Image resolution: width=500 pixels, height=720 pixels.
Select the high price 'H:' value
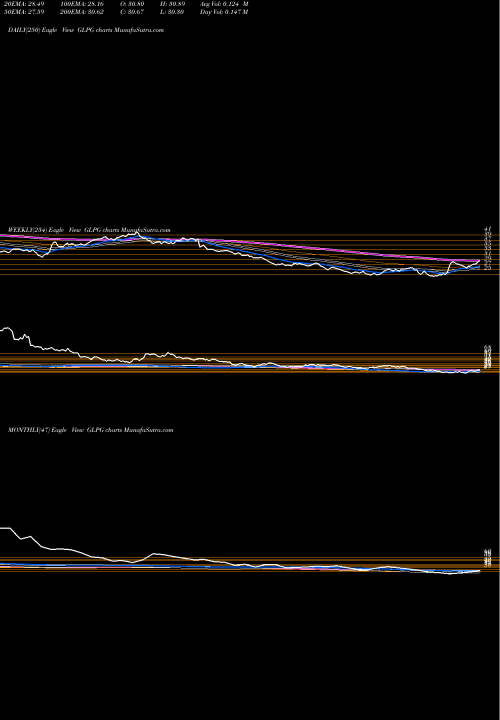[x=174, y=4]
